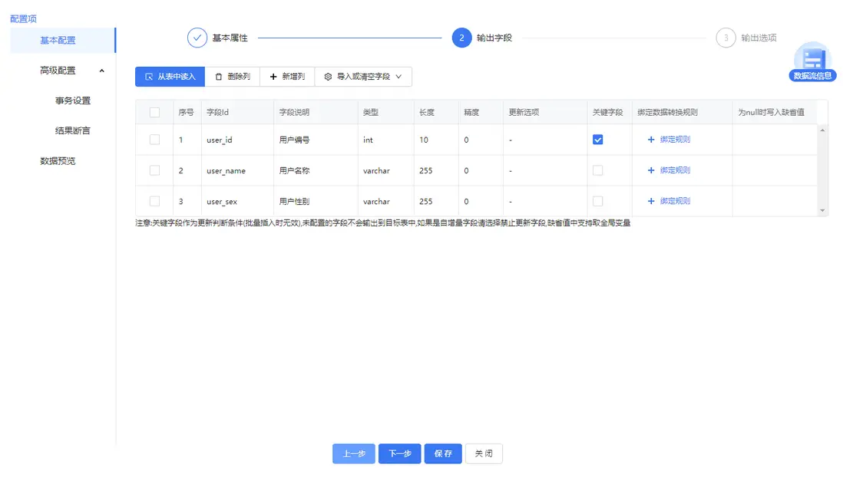Enable the 关键字段 checkbox for user_sex
Image resolution: width=843 pixels, height=504 pixels.
click(x=598, y=200)
